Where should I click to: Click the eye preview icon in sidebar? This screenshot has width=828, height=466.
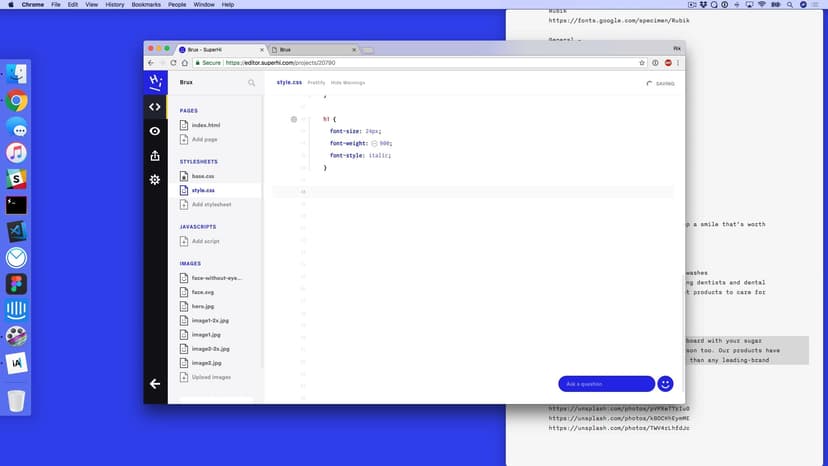click(155, 131)
